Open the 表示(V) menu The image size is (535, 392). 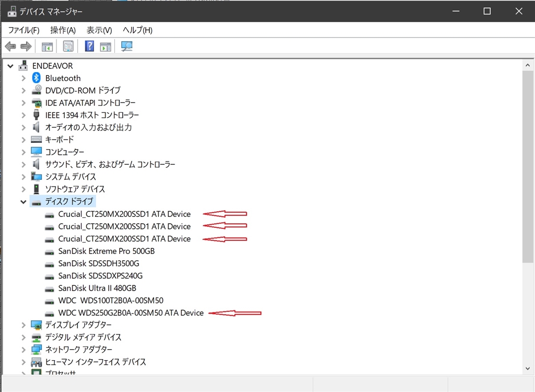(x=99, y=30)
